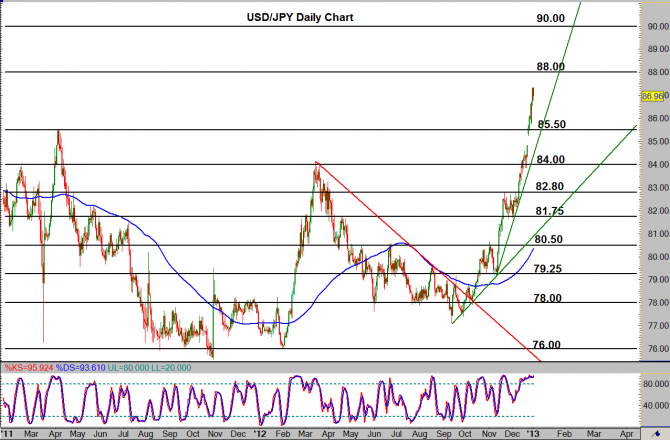Click the Mar label of 2012 on time axis

(x=305, y=434)
